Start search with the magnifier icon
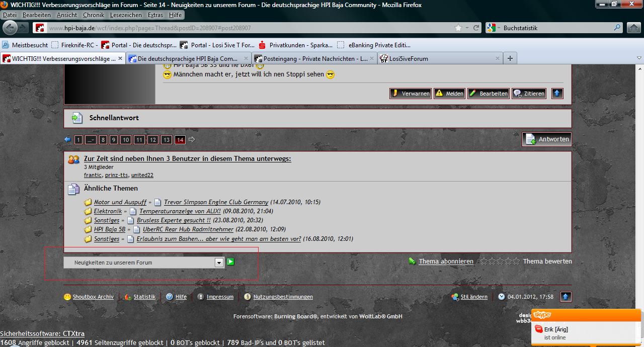644x347 pixels. tap(617, 28)
